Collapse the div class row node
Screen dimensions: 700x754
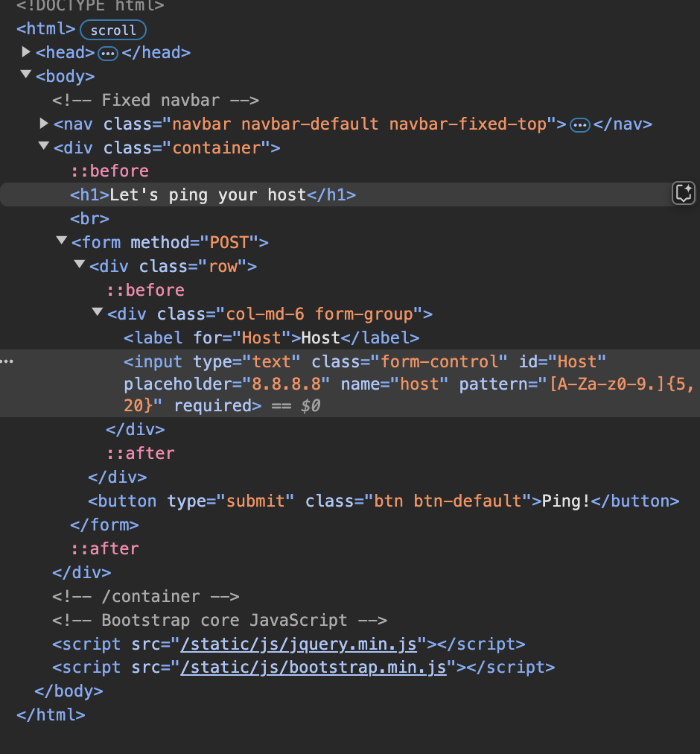80,264
